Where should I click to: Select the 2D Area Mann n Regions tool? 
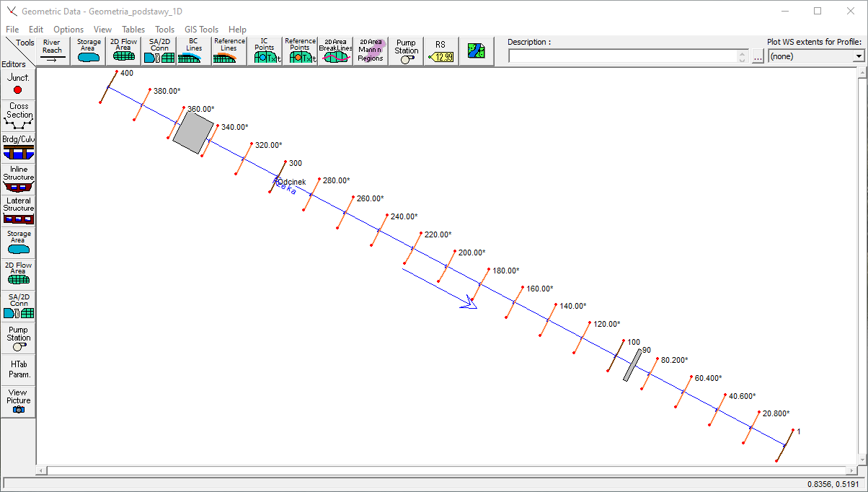(371, 51)
